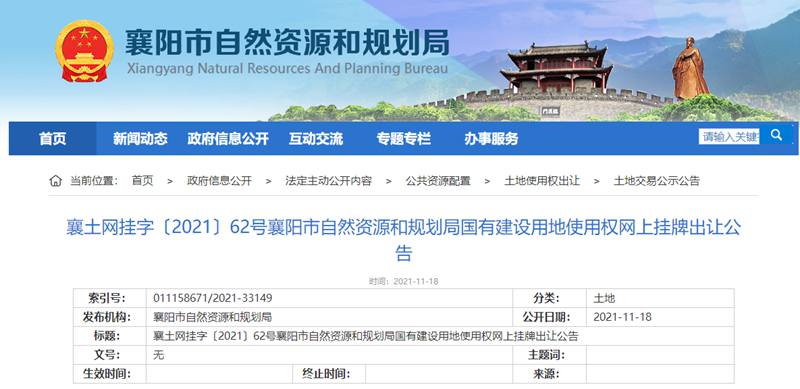Viewport: 800px width, 389px height.
Task: Click breadcrumb link 首页
Action: [x=142, y=180]
